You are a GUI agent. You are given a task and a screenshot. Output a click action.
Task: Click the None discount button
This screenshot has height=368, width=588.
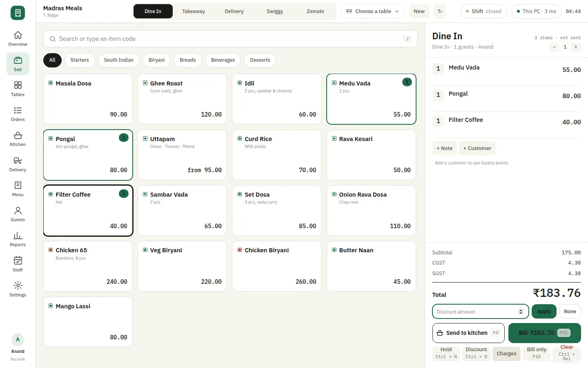570,312
